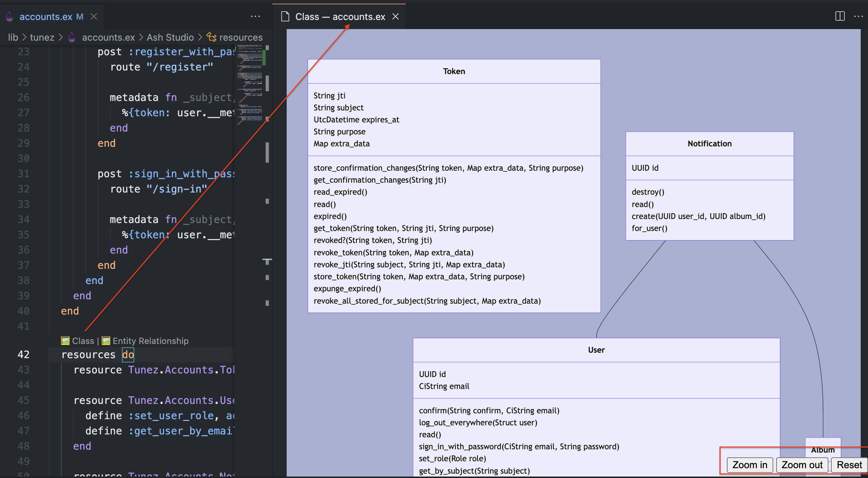This screenshot has width=868, height=478.
Task: Click the Class code lens image icon
Action: (x=65, y=341)
